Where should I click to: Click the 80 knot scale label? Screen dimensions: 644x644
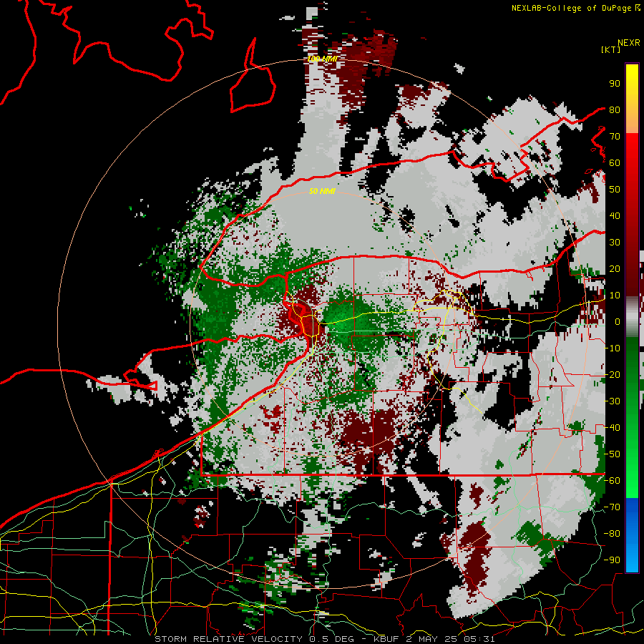coord(615,109)
